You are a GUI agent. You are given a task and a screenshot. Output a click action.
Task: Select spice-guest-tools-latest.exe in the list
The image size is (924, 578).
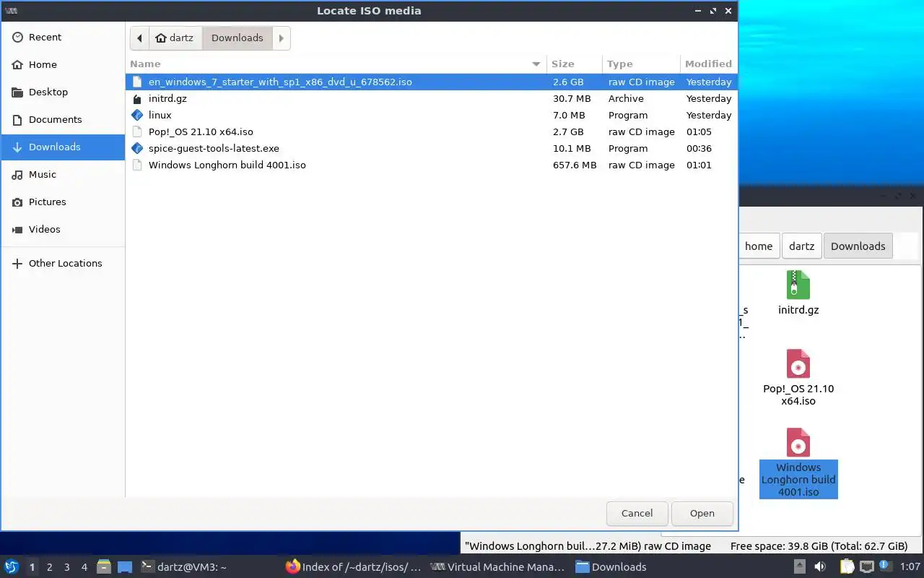coord(432,148)
